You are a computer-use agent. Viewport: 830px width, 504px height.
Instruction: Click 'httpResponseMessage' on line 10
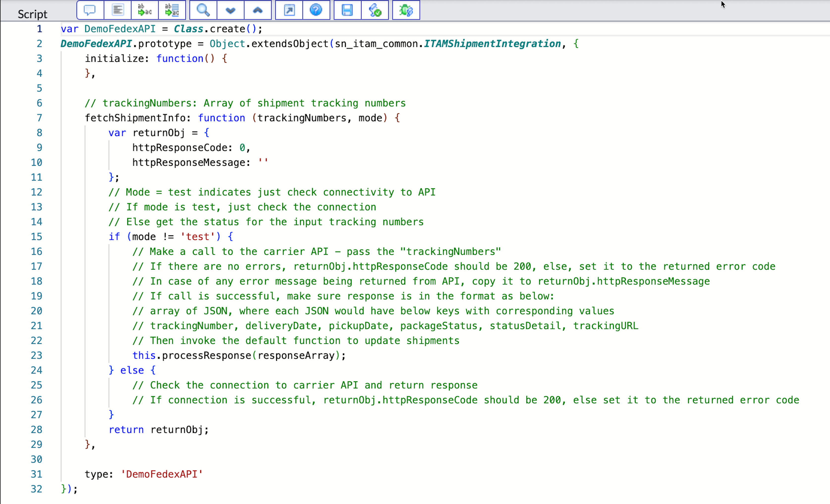(189, 162)
